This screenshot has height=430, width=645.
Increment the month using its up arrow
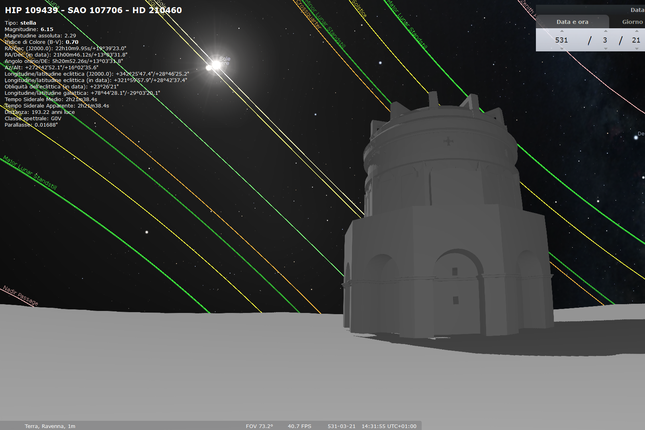pyautogui.click(x=604, y=30)
